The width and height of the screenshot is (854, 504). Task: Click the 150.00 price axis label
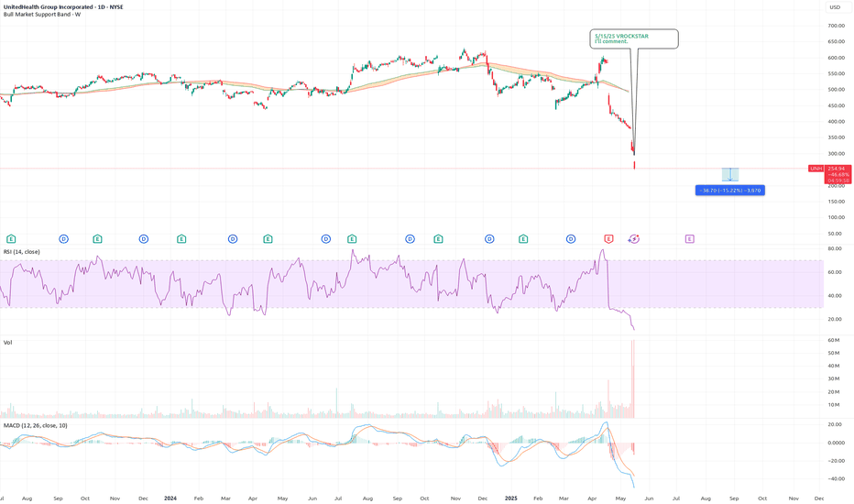coord(836,202)
